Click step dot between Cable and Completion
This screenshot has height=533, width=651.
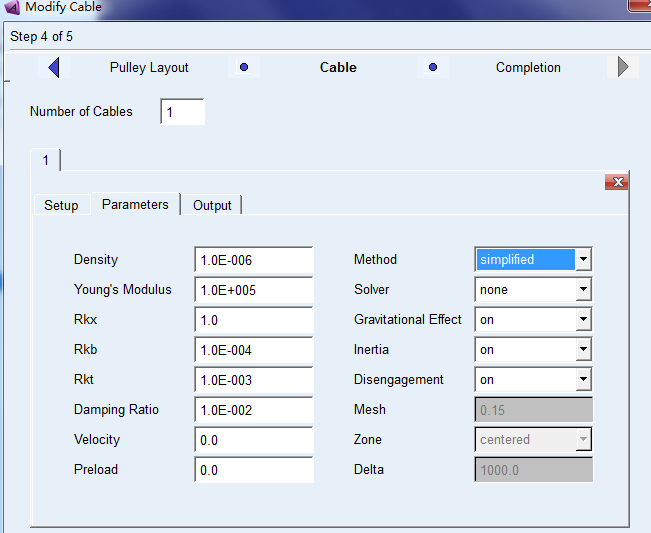pyautogui.click(x=433, y=68)
